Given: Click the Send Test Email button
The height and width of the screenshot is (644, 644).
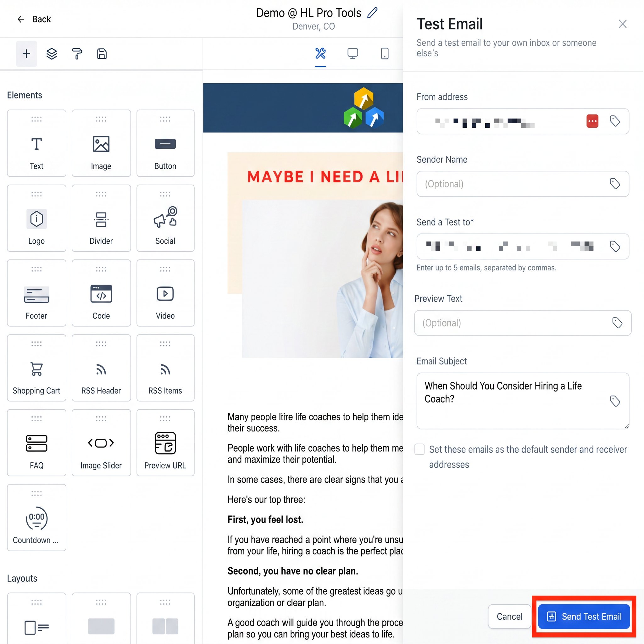Looking at the screenshot, I should point(584,617).
